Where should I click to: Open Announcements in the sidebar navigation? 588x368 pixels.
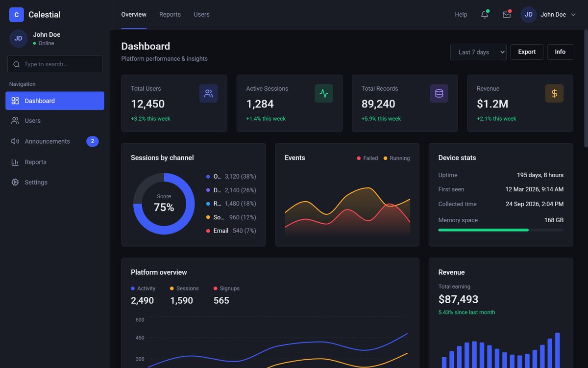click(55, 141)
